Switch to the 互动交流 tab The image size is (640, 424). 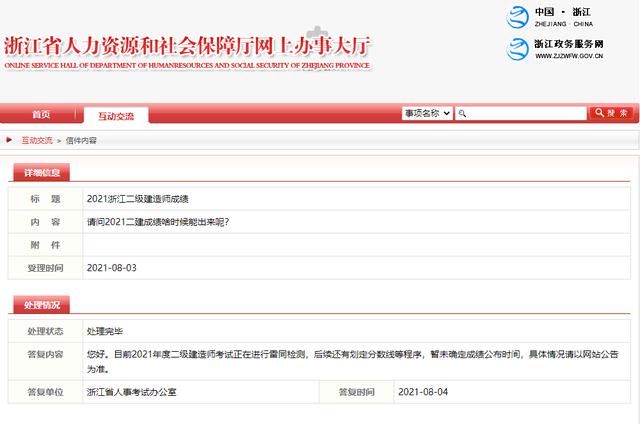[x=116, y=116]
